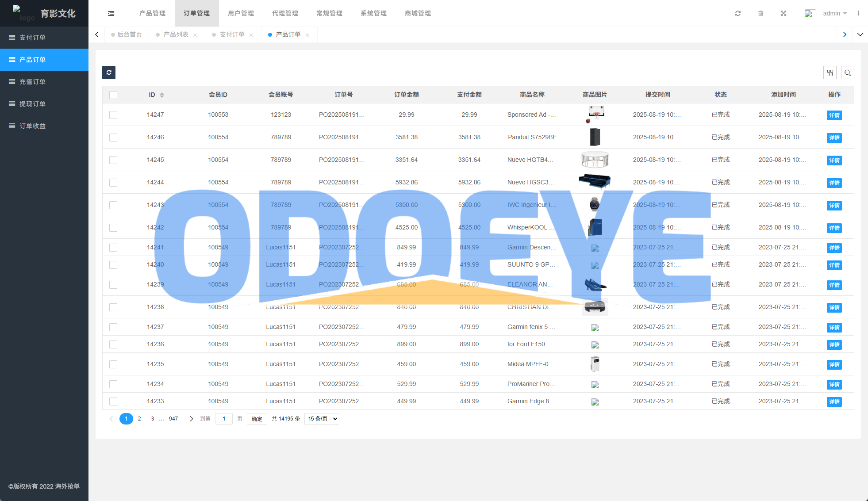This screenshot has width=868, height=501.
Task: Expand the admin user dropdown
Action: (834, 13)
